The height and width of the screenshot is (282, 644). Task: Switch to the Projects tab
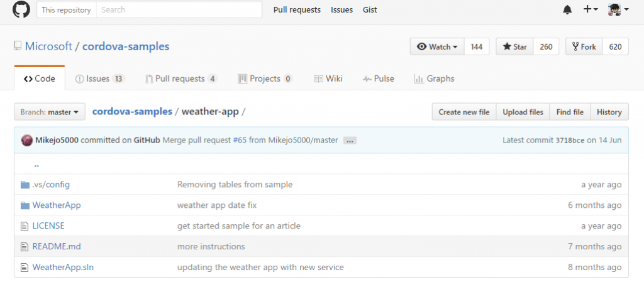[265, 79]
